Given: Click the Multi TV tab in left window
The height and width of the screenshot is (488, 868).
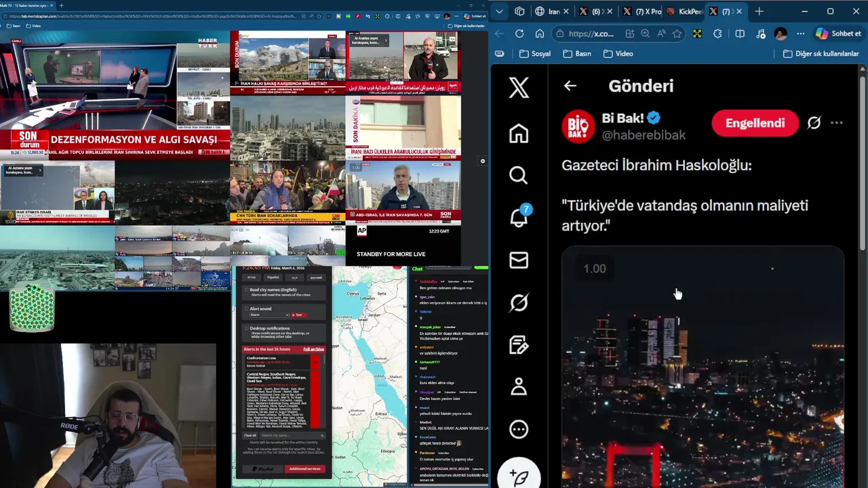Looking at the screenshot, I should [28, 5].
